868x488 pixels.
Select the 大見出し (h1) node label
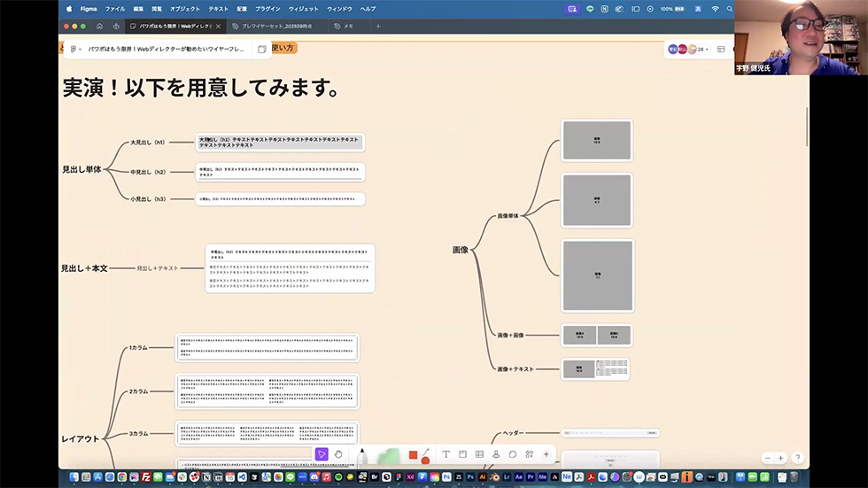(x=147, y=143)
